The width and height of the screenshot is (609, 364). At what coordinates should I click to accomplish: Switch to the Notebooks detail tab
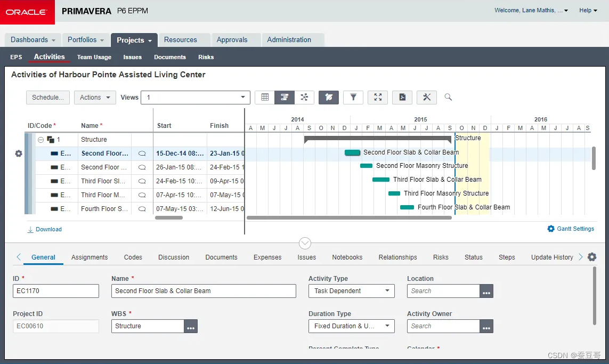[x=347, y=257]
